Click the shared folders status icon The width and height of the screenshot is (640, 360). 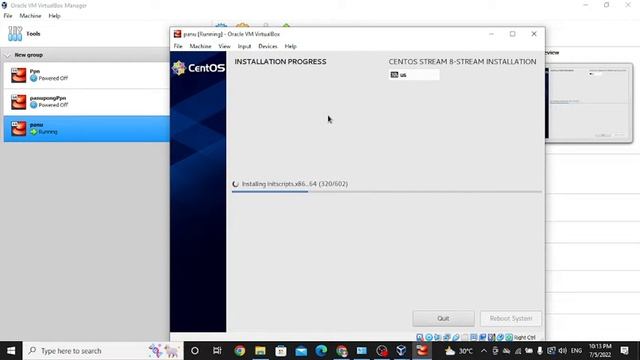(464, 337)
